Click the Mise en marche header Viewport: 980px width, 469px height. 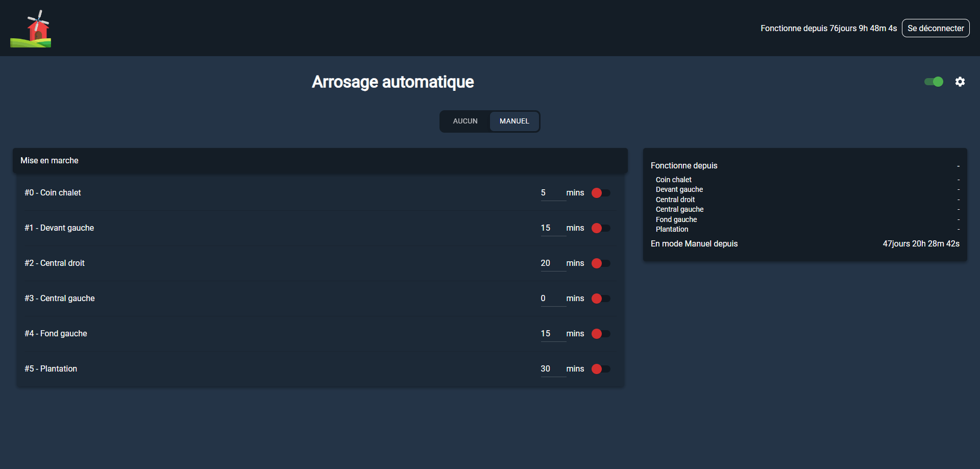320,161
